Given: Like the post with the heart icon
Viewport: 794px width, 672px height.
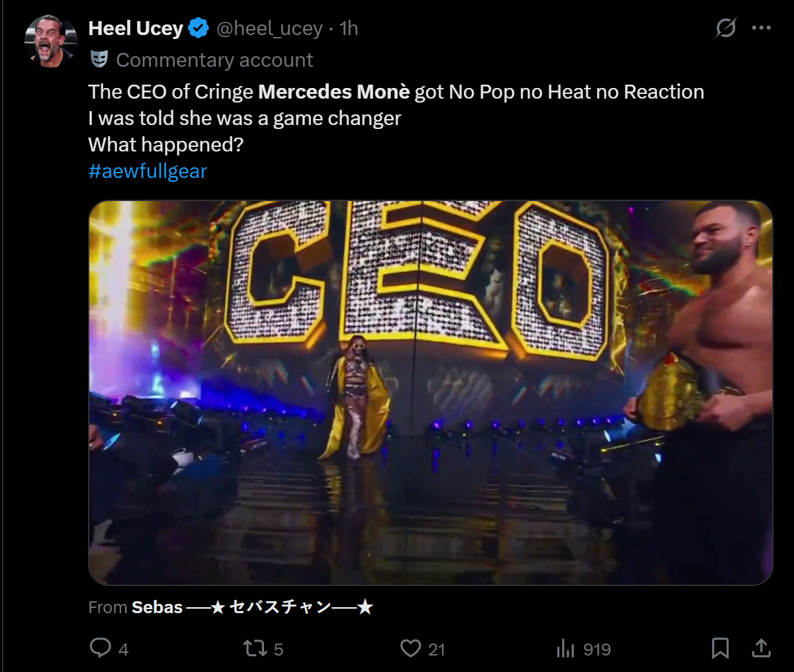Looking at the screenshot, I should point(410,648).
